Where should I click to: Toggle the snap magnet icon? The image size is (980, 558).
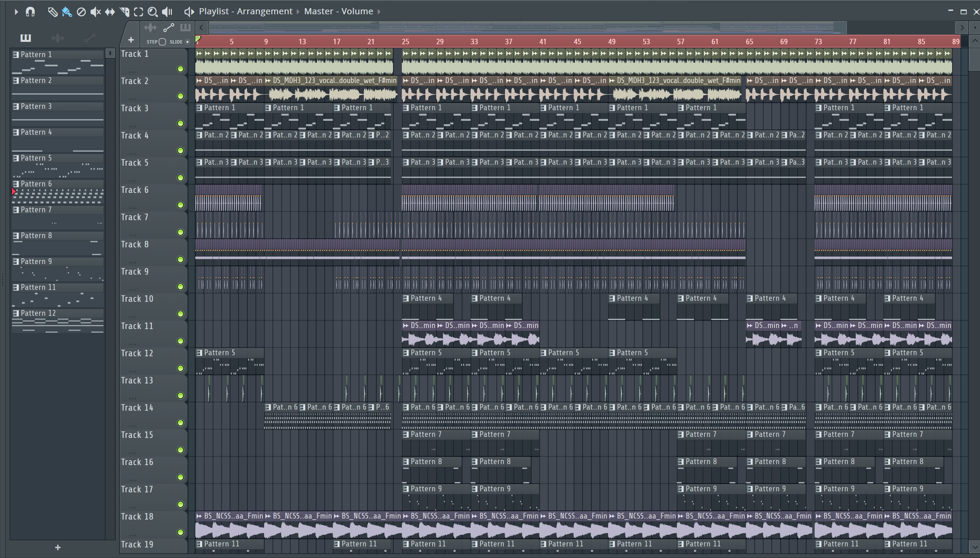[x=30, y=12]
